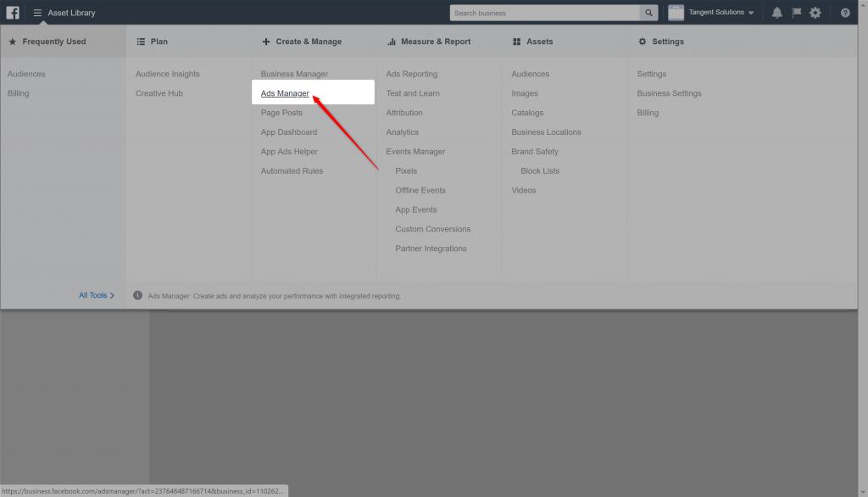Open Block Lists

(540, 170)
